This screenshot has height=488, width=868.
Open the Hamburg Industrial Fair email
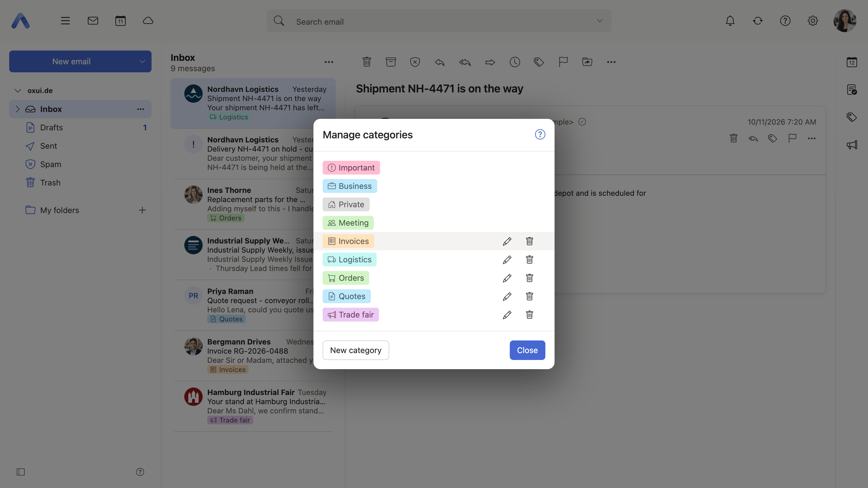pos(253,406)
